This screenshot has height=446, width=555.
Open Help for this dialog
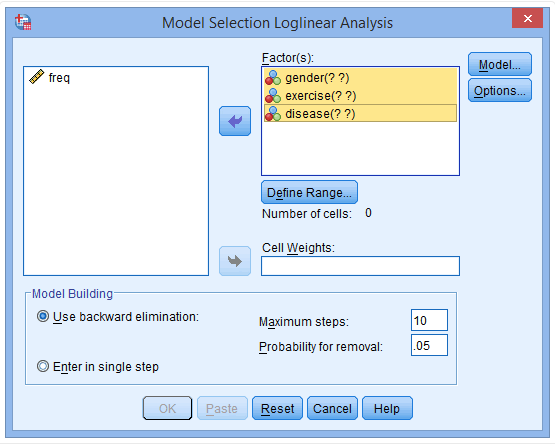[x=387, y=408]
